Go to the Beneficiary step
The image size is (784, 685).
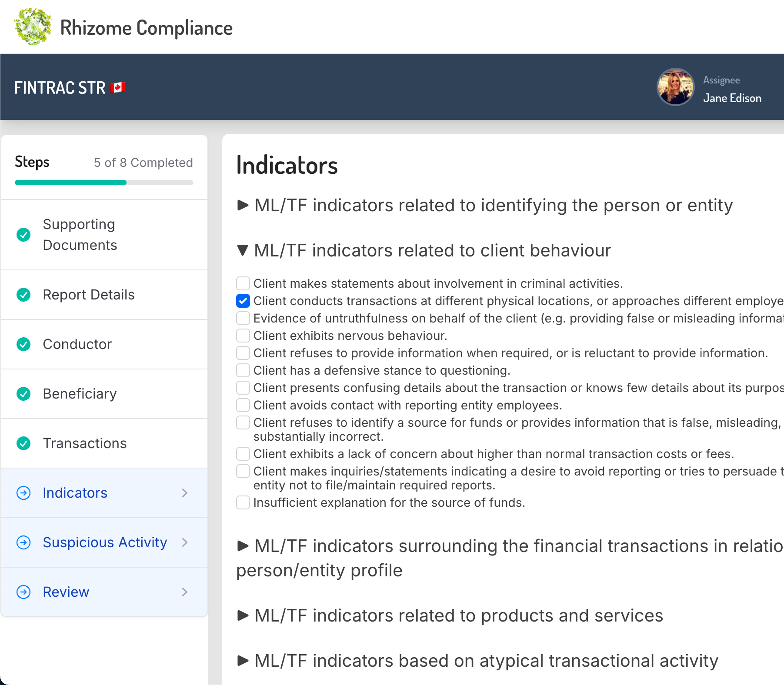pos(80,394)
